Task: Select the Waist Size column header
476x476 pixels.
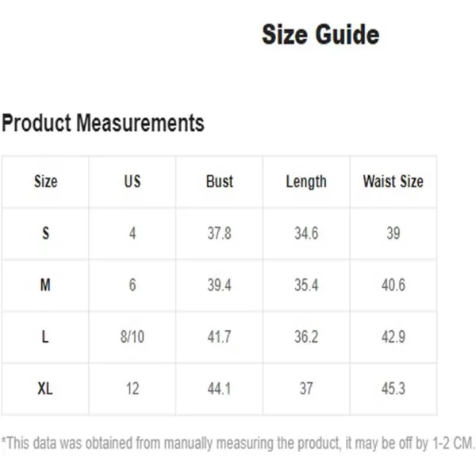Action: coord(393,182)
